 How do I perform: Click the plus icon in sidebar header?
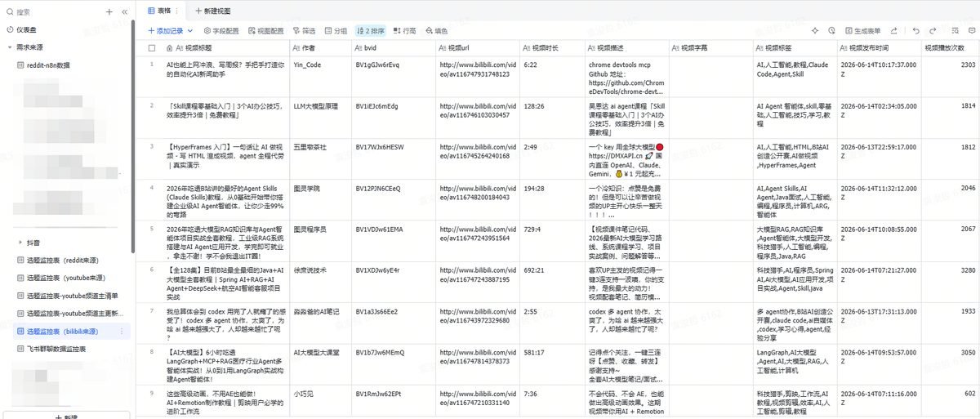coord(109,12)
